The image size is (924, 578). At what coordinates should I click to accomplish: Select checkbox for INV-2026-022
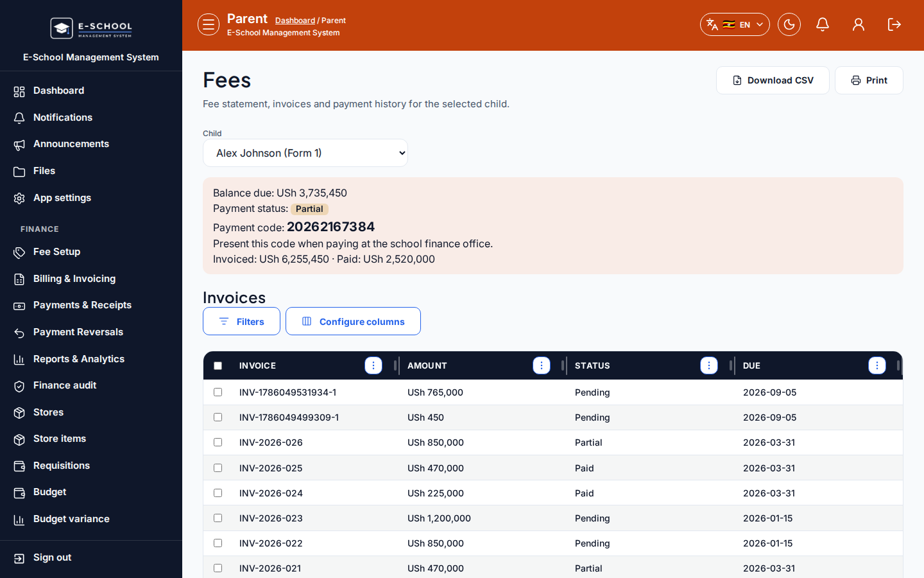218,543
